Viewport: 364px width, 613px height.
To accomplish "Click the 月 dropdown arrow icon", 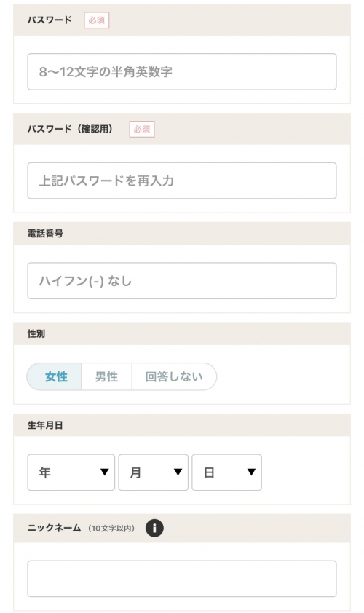I will (178, 472).
